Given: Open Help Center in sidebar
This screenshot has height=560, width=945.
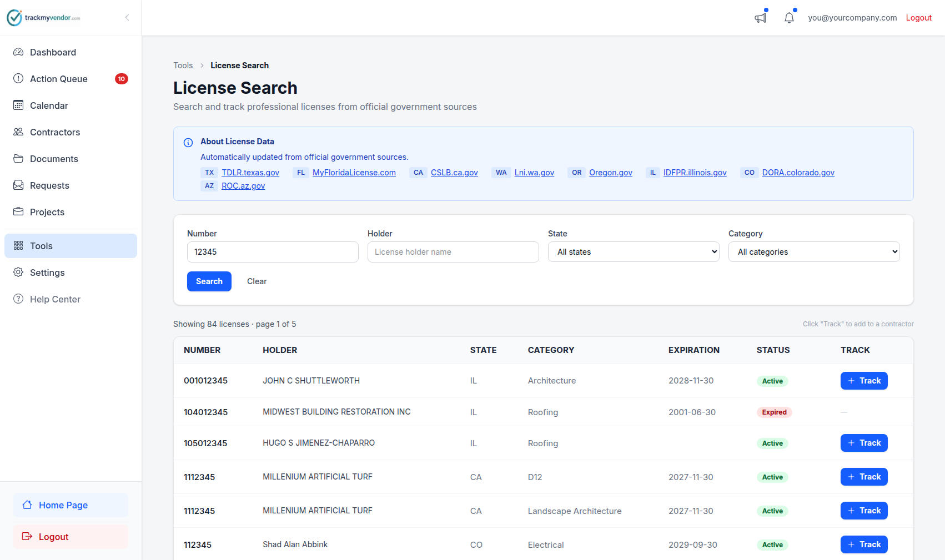Looking at the screenshot, I should click(x=71, y=299).
